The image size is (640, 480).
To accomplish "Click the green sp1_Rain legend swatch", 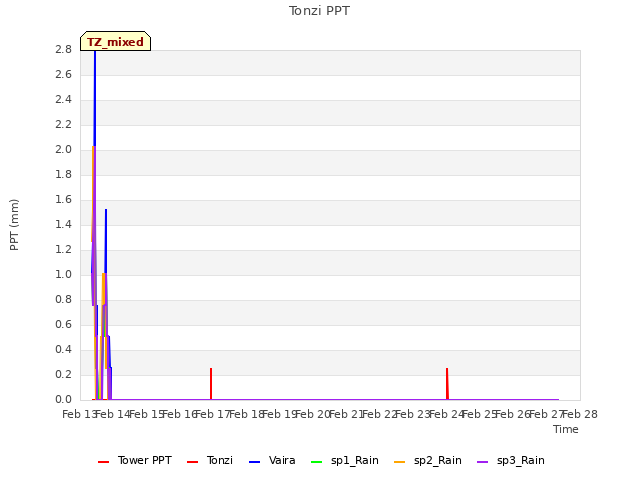I will coord(316,462).
